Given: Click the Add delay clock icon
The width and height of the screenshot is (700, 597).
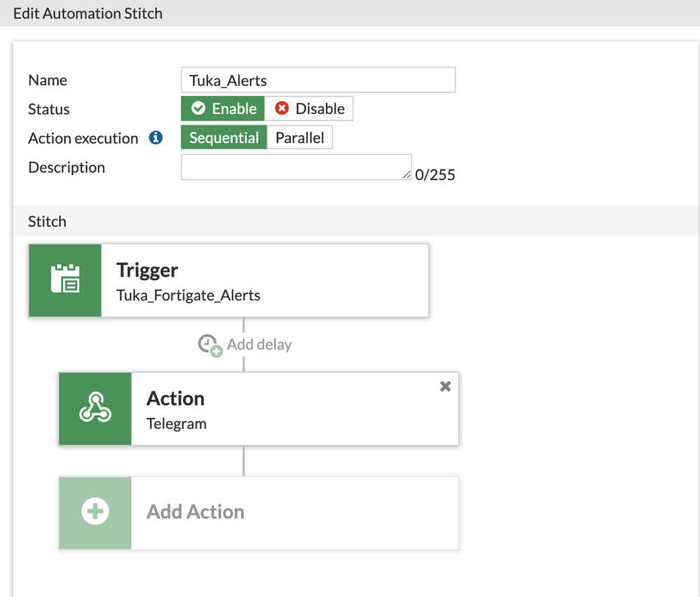Looking at the screenshot, I should point(210,345).
